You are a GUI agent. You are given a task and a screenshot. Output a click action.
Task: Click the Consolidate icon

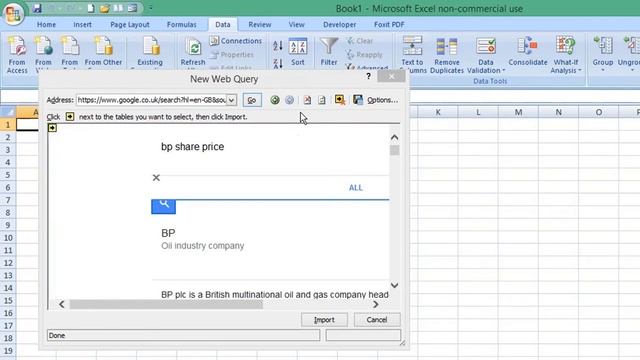tap(528, 52)
